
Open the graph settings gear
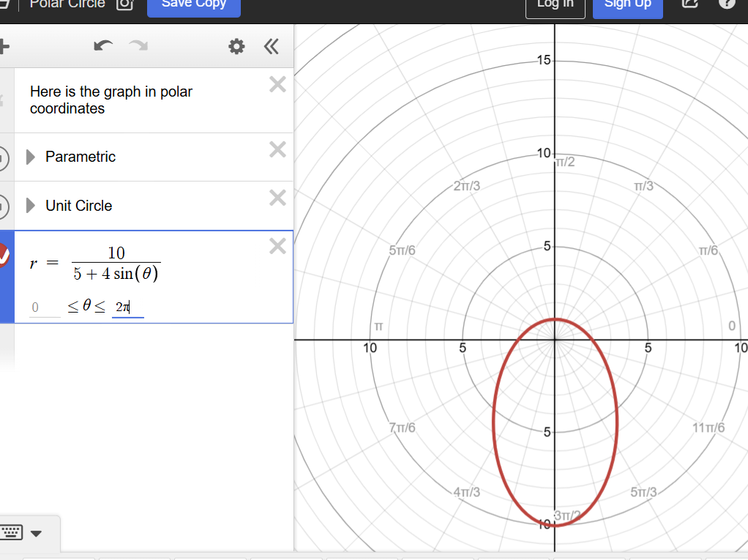tap(236, 47)
